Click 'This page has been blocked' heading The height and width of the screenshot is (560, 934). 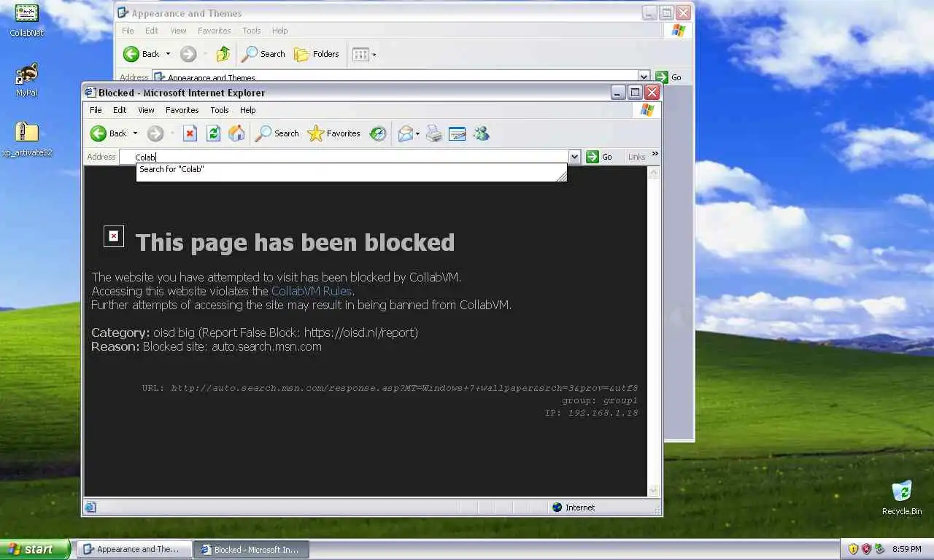pos(295,242)
